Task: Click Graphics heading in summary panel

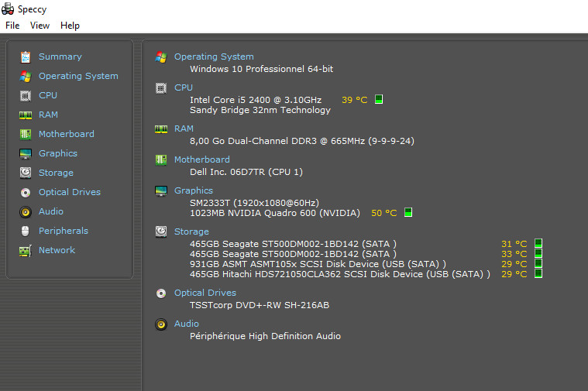Action: pos(193,190)
